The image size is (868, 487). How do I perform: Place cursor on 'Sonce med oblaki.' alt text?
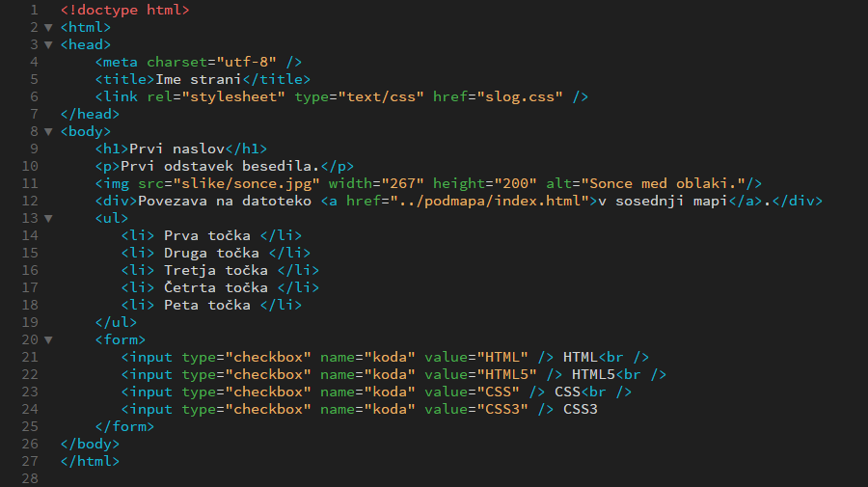pyautogui.click(x=664, y=184)
